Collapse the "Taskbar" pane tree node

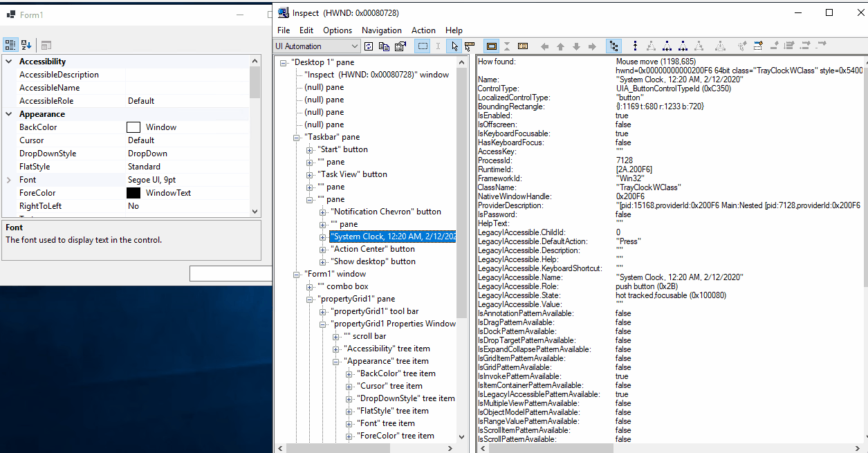297,137
